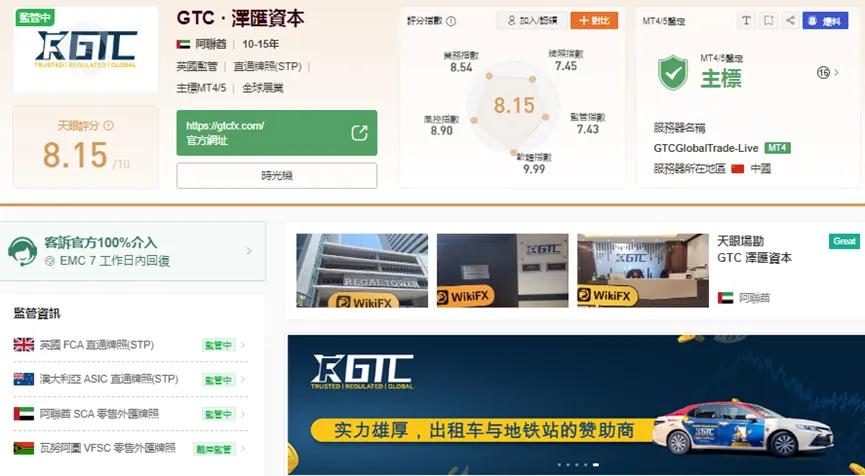The width and height of the screenshot is (865, 476).
Task: Click the 全球展業 tag
Action: coord(263,88)
